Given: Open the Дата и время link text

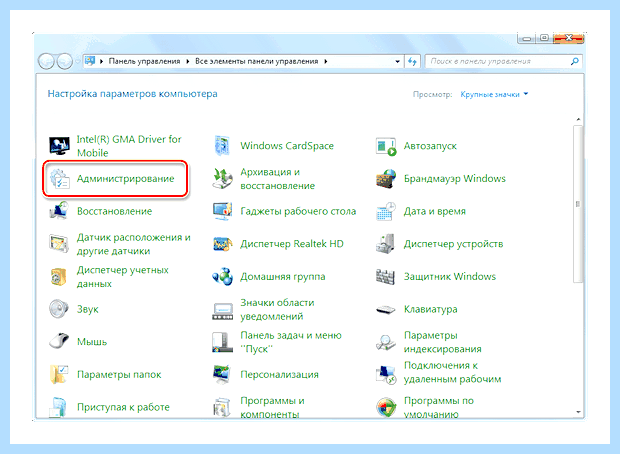Looking at the screenshot, I should (435, 211).
